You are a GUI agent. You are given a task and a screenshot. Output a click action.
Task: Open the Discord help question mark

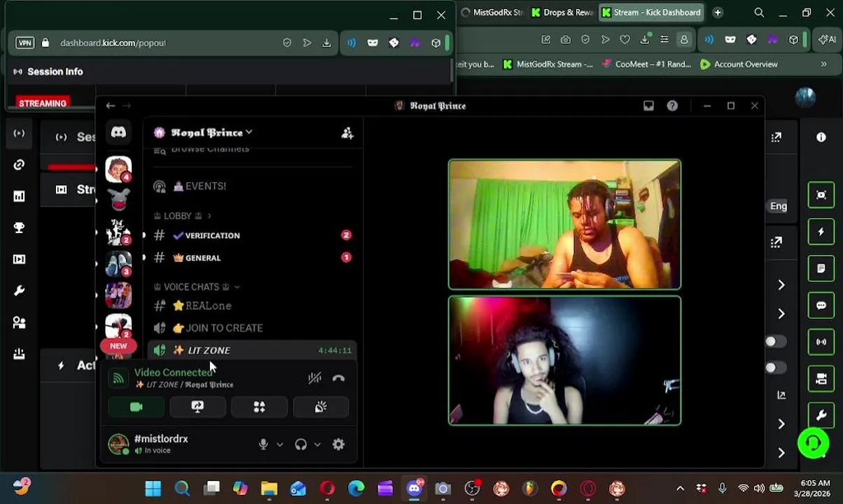pyautogui.click(x=672, y=106)
